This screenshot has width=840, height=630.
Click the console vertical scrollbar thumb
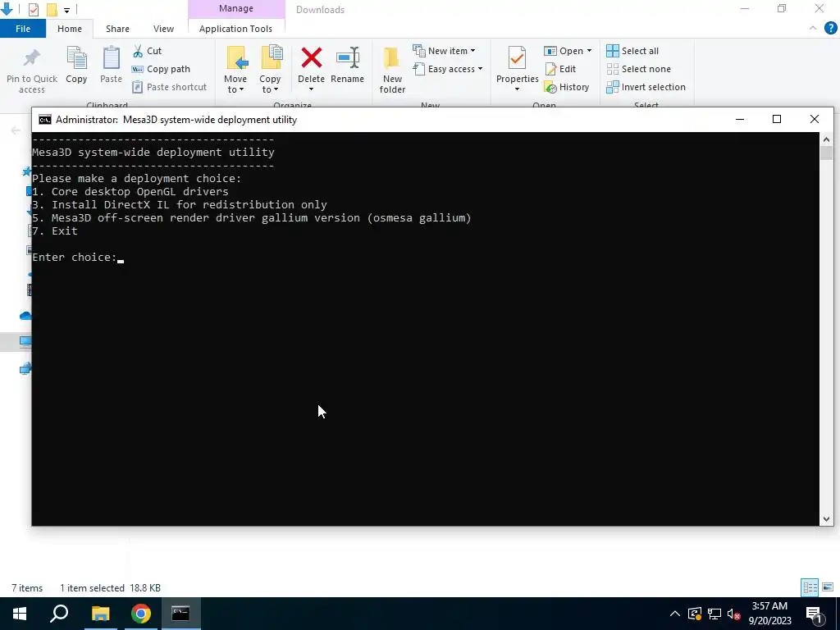pyautogui.click(x=826, y=153)
